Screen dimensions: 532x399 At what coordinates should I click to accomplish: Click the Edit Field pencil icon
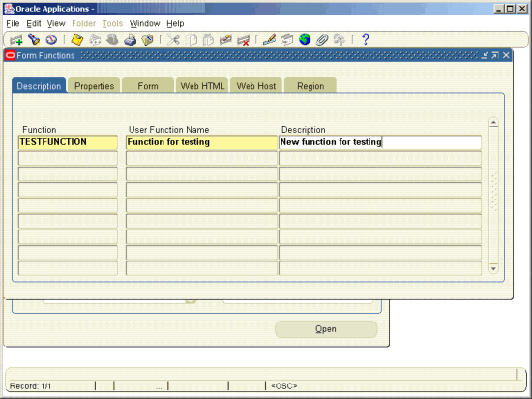coord(269,40)
